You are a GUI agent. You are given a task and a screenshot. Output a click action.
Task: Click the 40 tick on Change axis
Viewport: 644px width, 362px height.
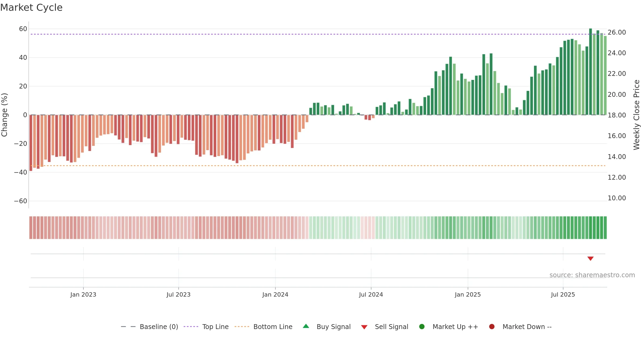click(x=23, y=58)
